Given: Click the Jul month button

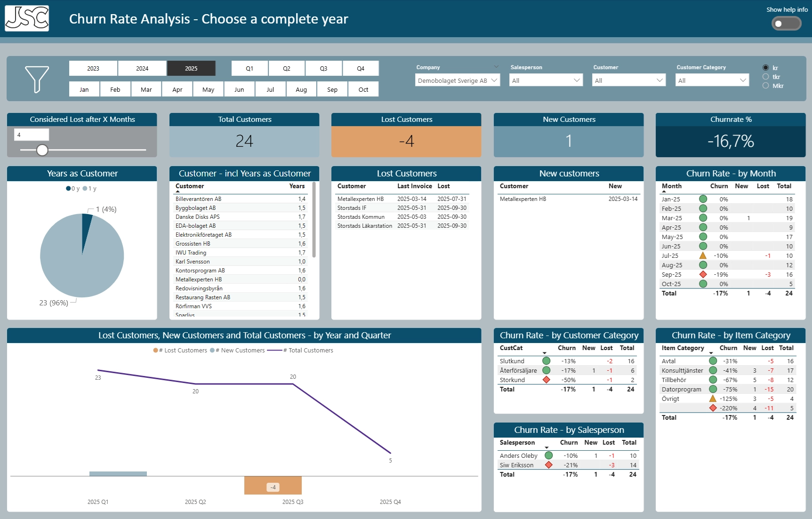Looking at the screenshot, I should (x=270, y=89).
